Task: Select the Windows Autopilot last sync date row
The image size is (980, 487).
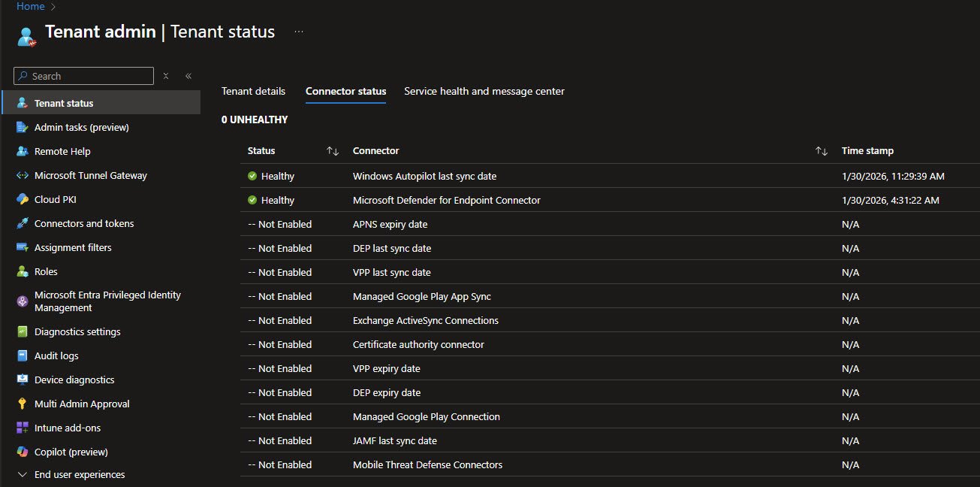Action: (x=424, y=176)
